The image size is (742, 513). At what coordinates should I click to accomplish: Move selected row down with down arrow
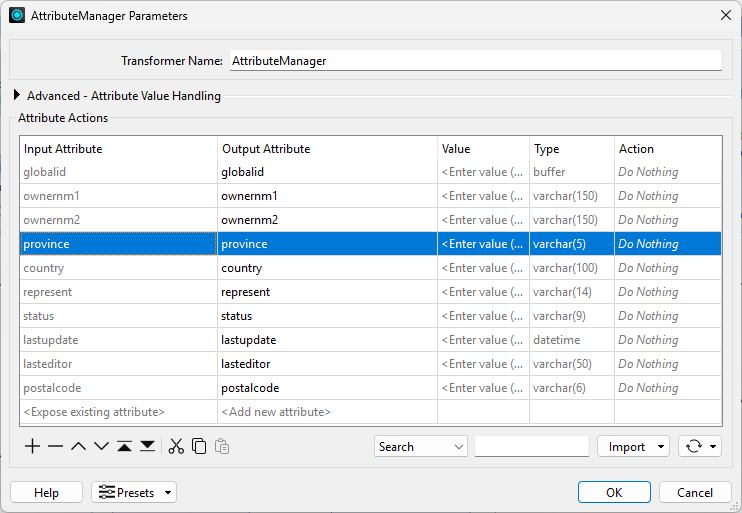101,447
